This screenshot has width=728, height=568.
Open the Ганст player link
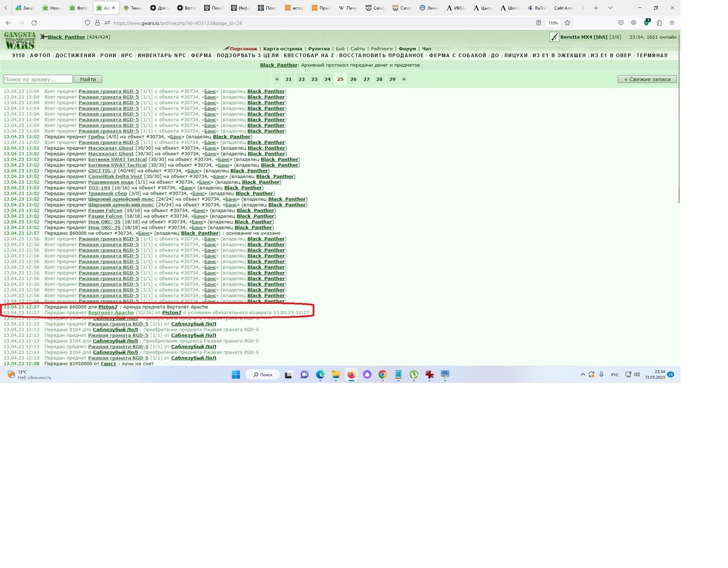[109, 364]
